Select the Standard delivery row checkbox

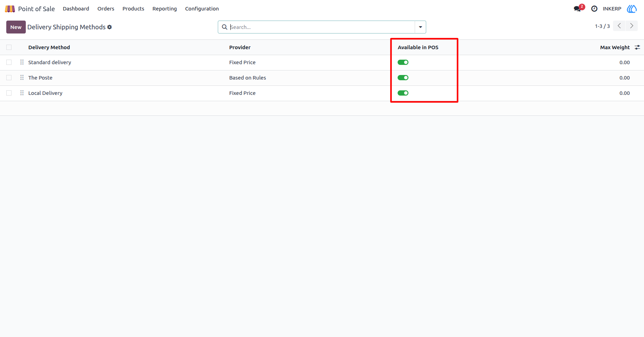pos(9,62)
